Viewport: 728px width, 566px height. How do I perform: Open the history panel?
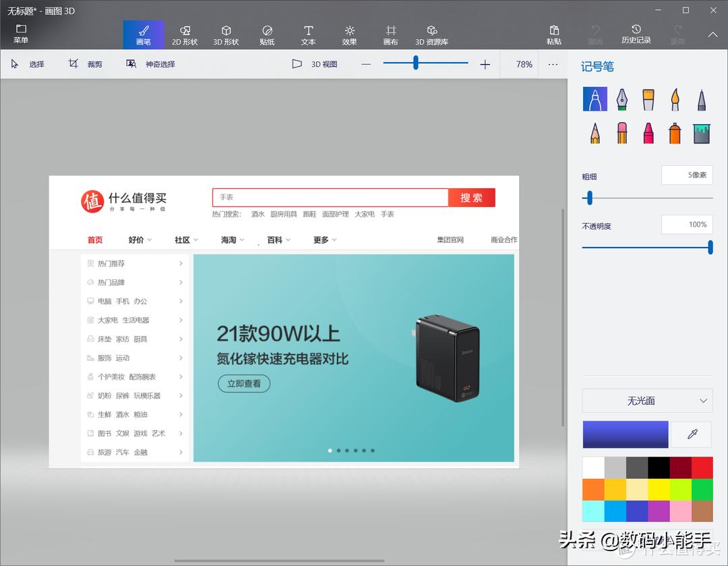pos(636,34)
